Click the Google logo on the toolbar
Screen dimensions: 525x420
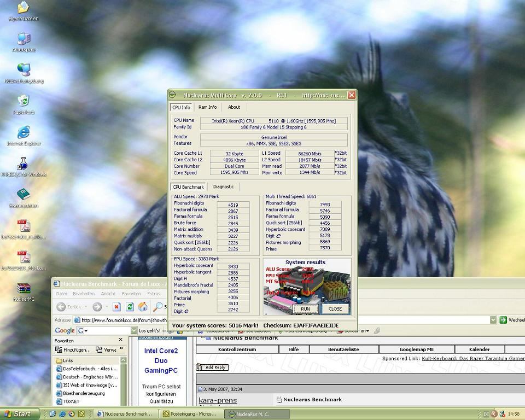(x=65, y=330)
